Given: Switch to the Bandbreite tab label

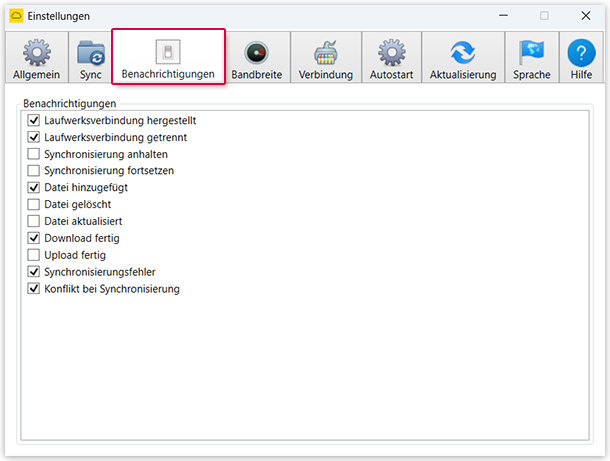Looking at the screenshot, I should [257, 74].
